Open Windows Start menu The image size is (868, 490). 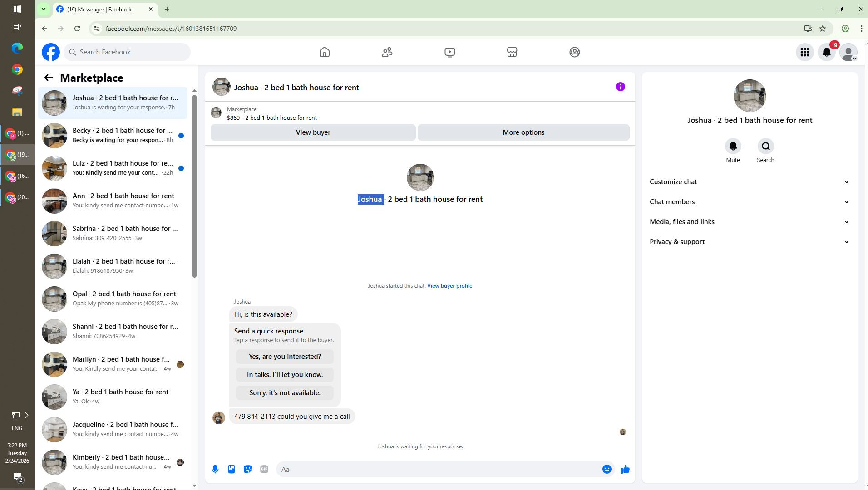17,9
